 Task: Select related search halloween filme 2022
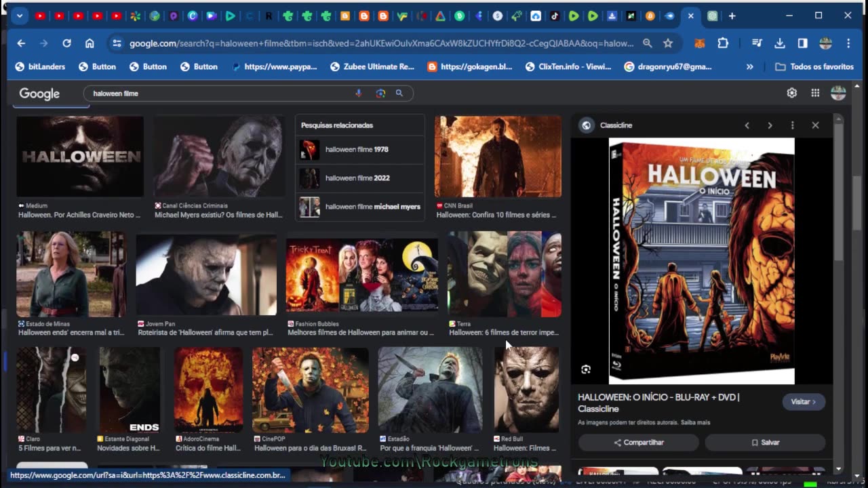point(359,178)
